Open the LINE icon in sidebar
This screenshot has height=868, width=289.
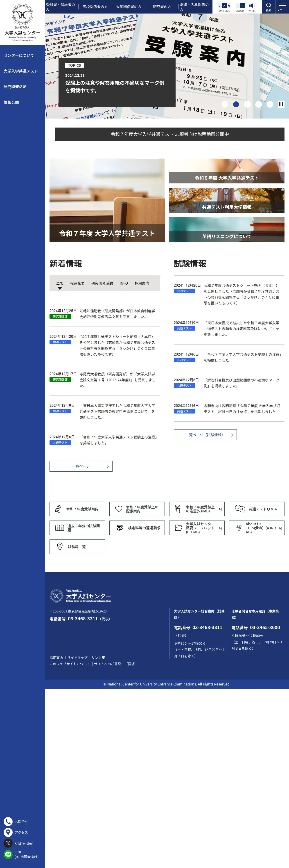[x=8, y=854]
